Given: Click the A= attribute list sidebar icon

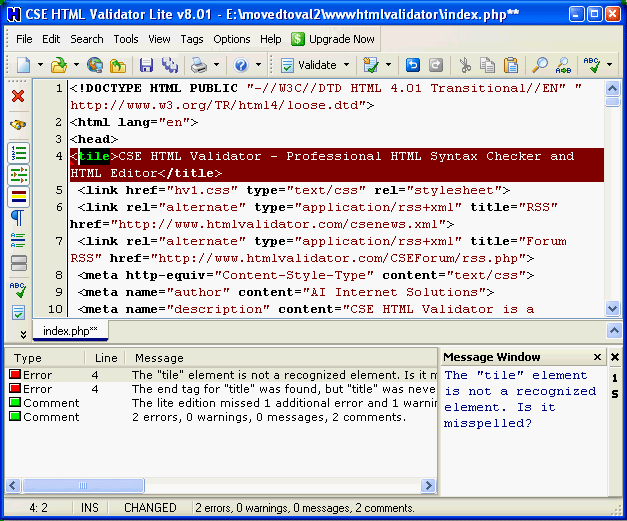Looking at the screenshot, I should (18, 240).
